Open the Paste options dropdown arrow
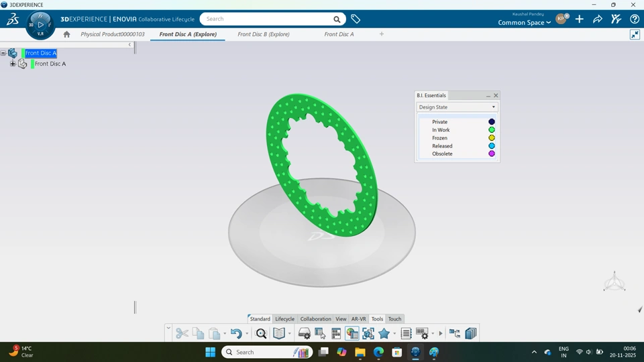 (225, 334)
